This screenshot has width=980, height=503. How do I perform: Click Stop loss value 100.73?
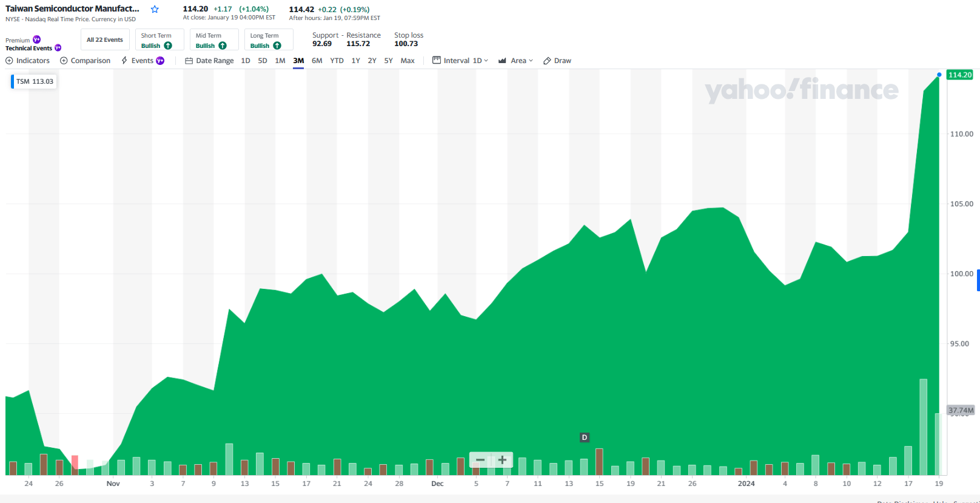pyautogui.click(x=406, y=44)
